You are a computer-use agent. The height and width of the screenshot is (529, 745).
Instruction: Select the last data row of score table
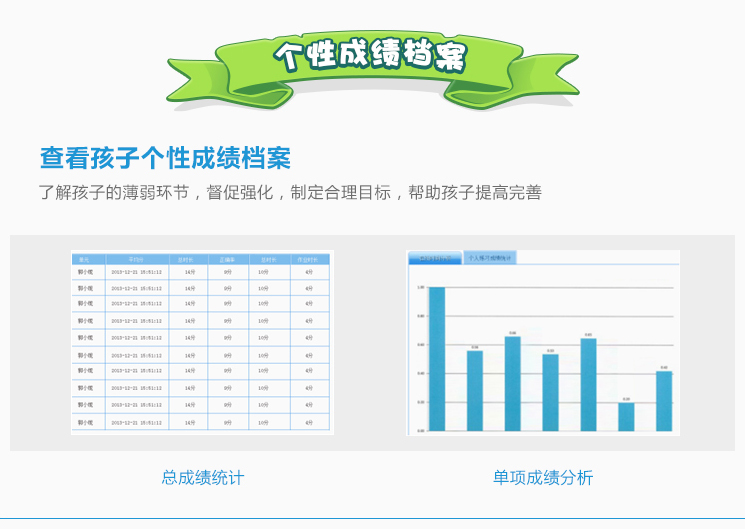point(200,423)
